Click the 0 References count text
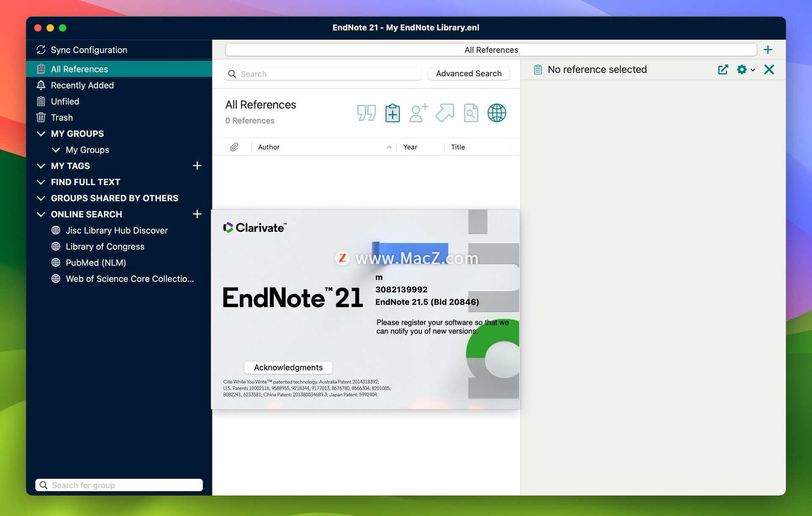This screenshot has width=812, height=516. [250, 121]
